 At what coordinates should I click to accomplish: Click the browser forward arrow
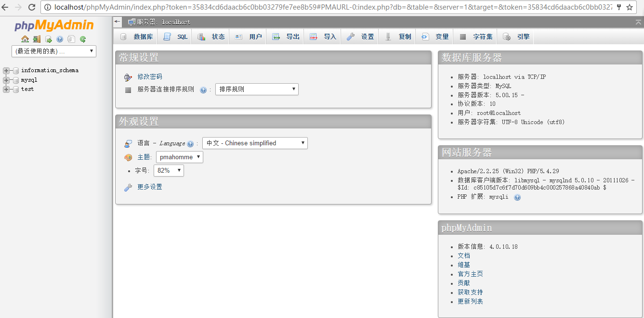point(18,7)
